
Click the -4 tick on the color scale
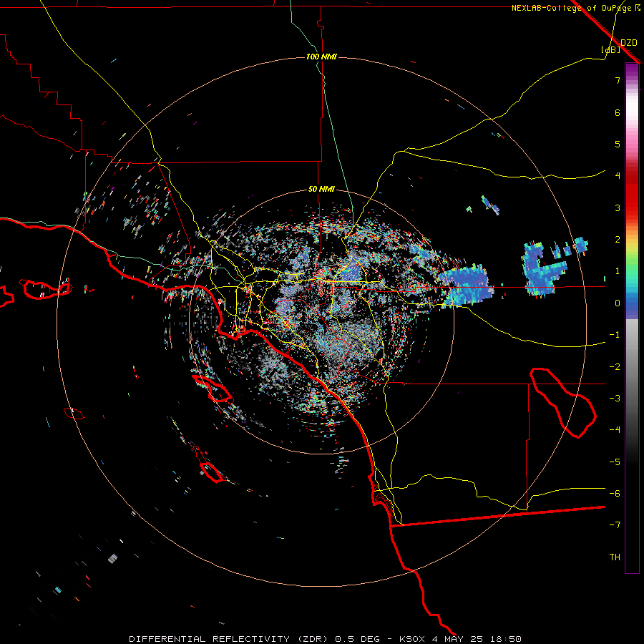tap(615, 430)
